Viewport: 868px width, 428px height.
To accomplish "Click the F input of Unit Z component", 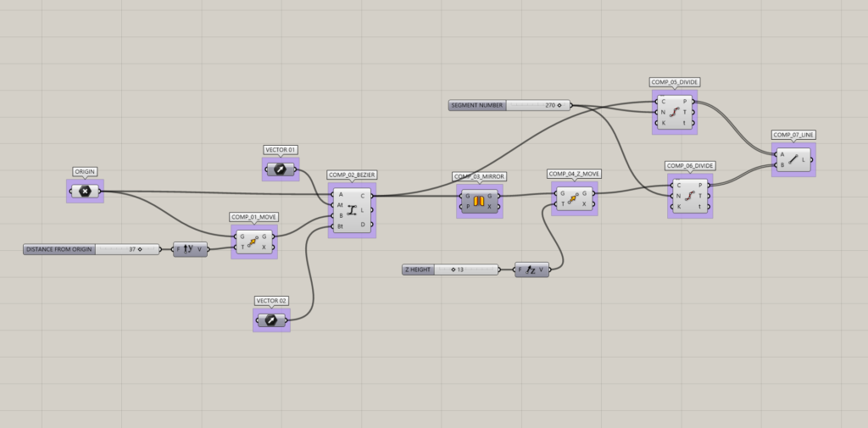I will pyautogui.click(x=520, y=270).
